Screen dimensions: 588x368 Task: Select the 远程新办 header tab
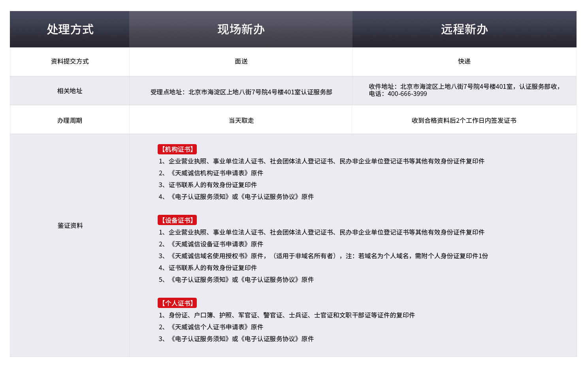click(464, 29)
